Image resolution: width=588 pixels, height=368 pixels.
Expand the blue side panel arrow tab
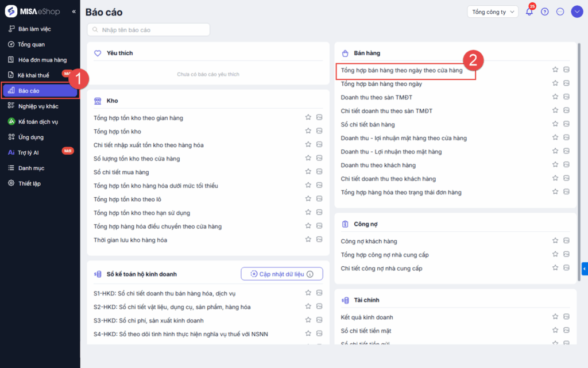[585, 269]
